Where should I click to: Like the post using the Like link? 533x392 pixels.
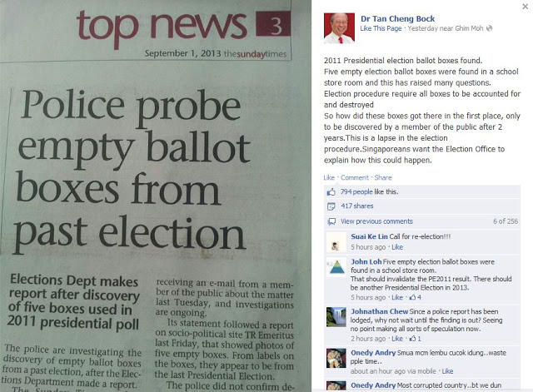(329, 177)
